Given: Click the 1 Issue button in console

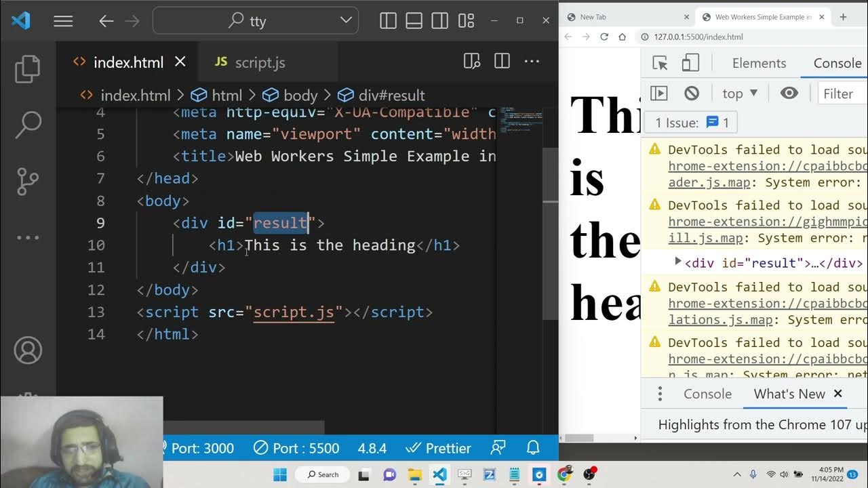Looking at the screenshot, I should pyautogui.click(x=692, y=123).
